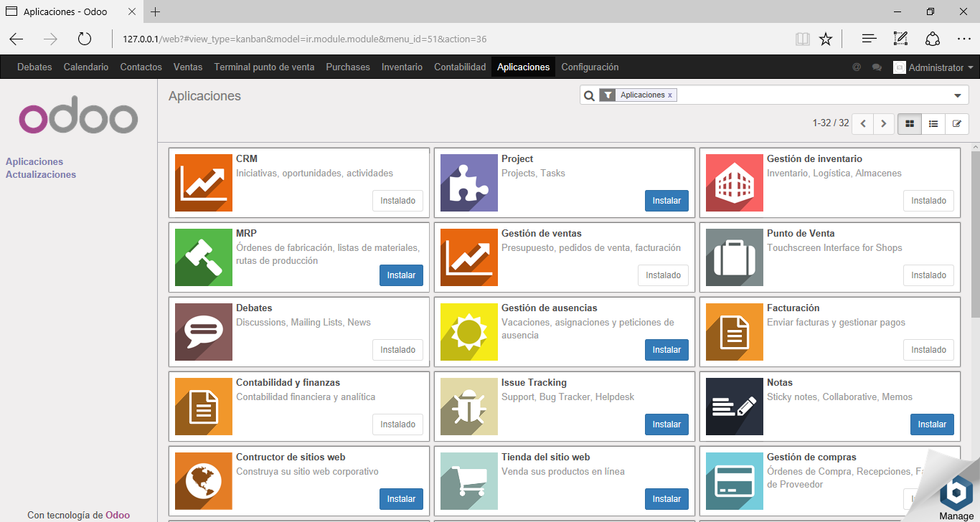The height and width of the screenshot is (522, 980).
Task: Switch to form edit view
Action: point(957,123)
